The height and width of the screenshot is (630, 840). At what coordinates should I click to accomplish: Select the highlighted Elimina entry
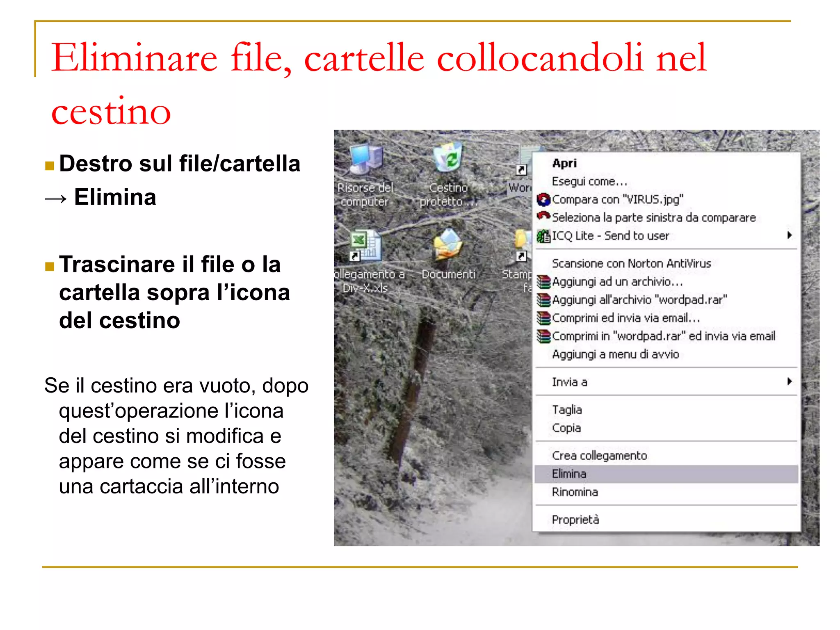tap(667, 474)
